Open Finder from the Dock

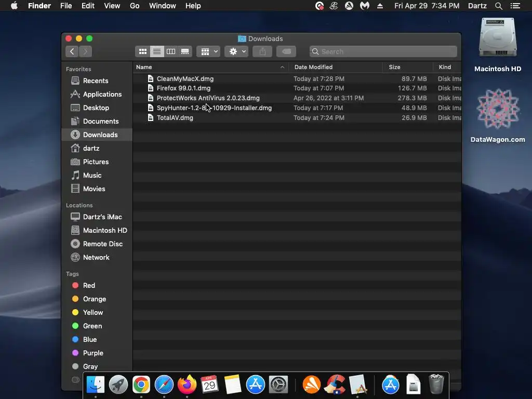pyautogui.click(x=96, y=384)
